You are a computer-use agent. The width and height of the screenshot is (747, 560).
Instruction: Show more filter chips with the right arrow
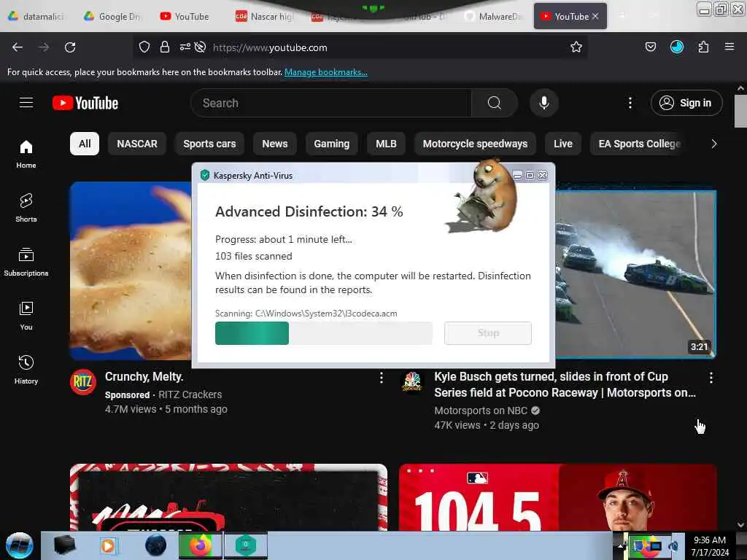coord(713,144)
